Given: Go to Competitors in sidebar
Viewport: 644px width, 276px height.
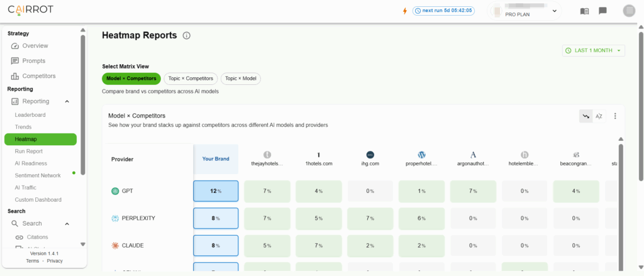Looking at the screenshot, I should point(39,76).
